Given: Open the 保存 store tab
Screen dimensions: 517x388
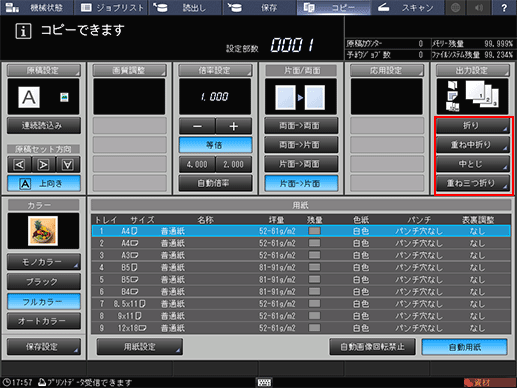Looking at the screenshot, I should tap(259, 7).
